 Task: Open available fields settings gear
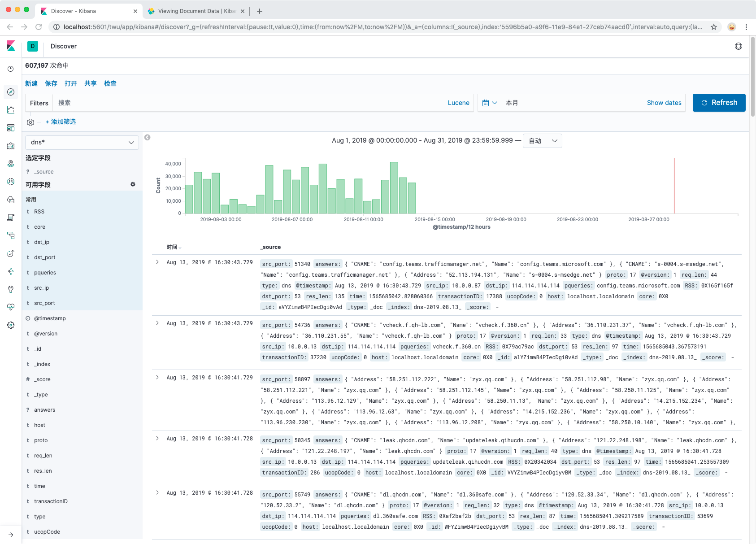point(133,184)
